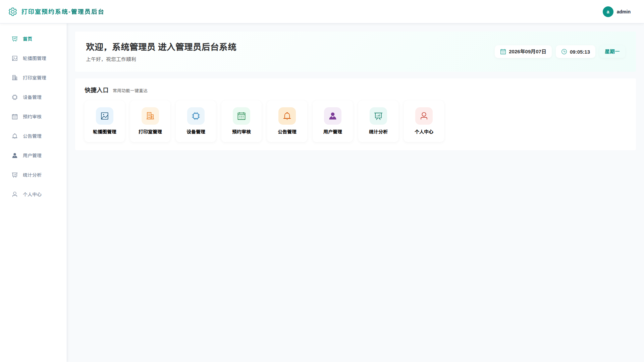Click the 轮播图管理 sidebar icon
Viewport: 644px width, 362px height.
(x=15, y=58)
